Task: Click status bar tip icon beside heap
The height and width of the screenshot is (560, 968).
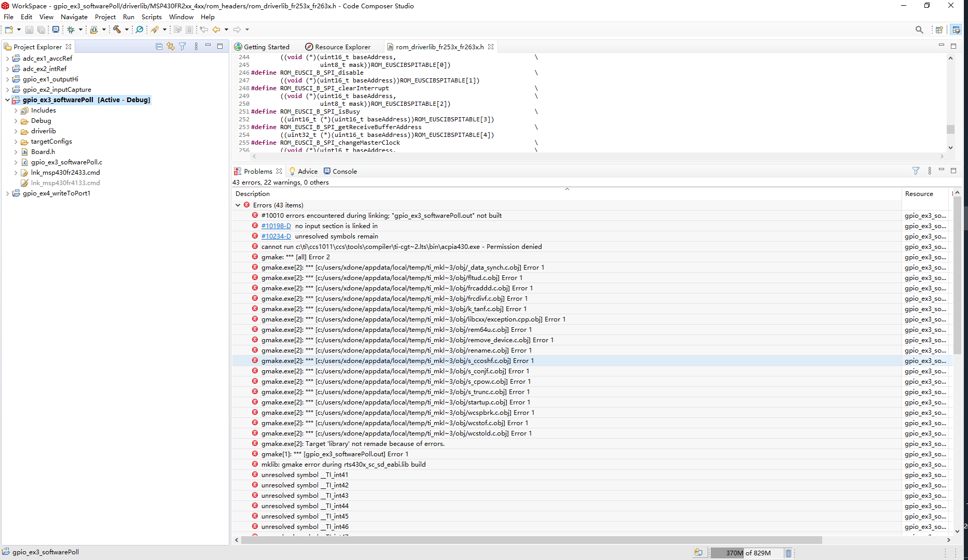Action: click(698, 553)
